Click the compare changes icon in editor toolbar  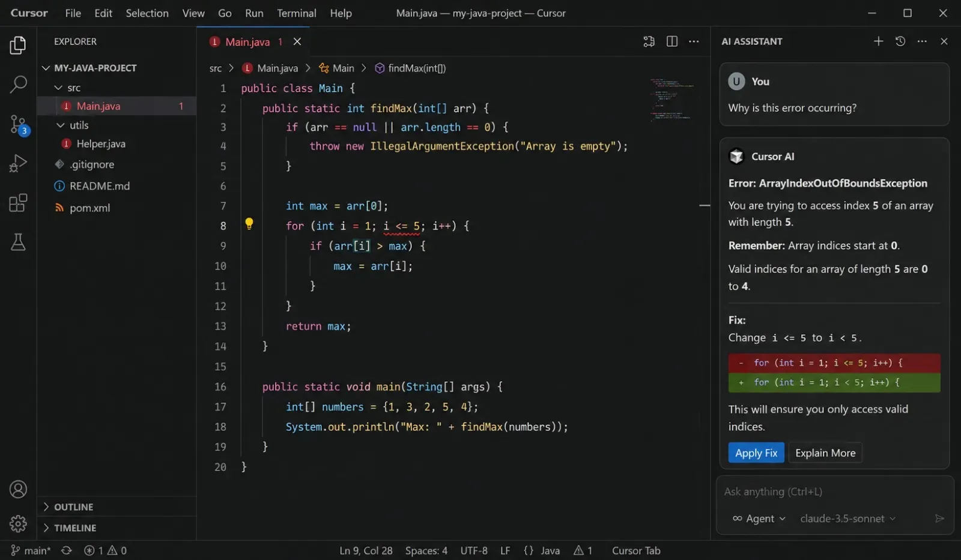click(649, 41)
